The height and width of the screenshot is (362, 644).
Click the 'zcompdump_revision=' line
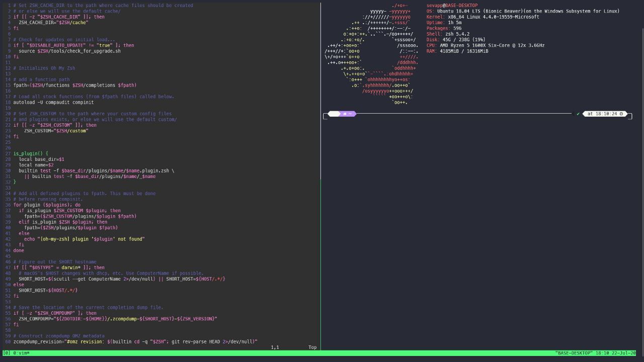coord(135,342)
